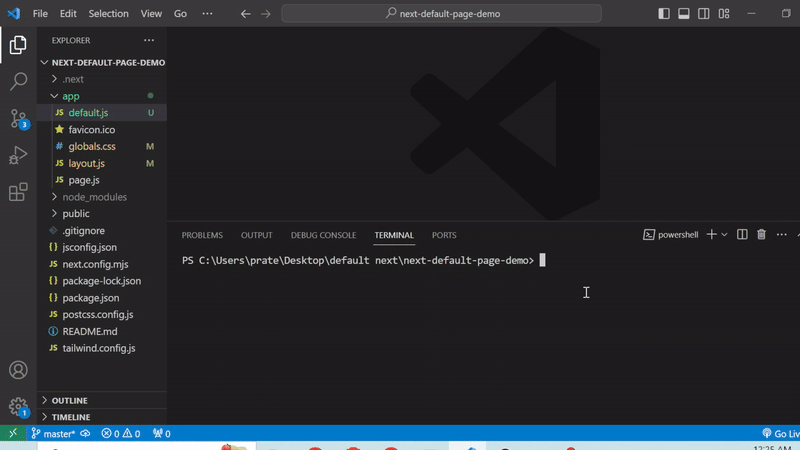Viewport: 800px width, 450px height.
Task: Show errors and warnings count in status bar
Action: [x=121, y=434]
